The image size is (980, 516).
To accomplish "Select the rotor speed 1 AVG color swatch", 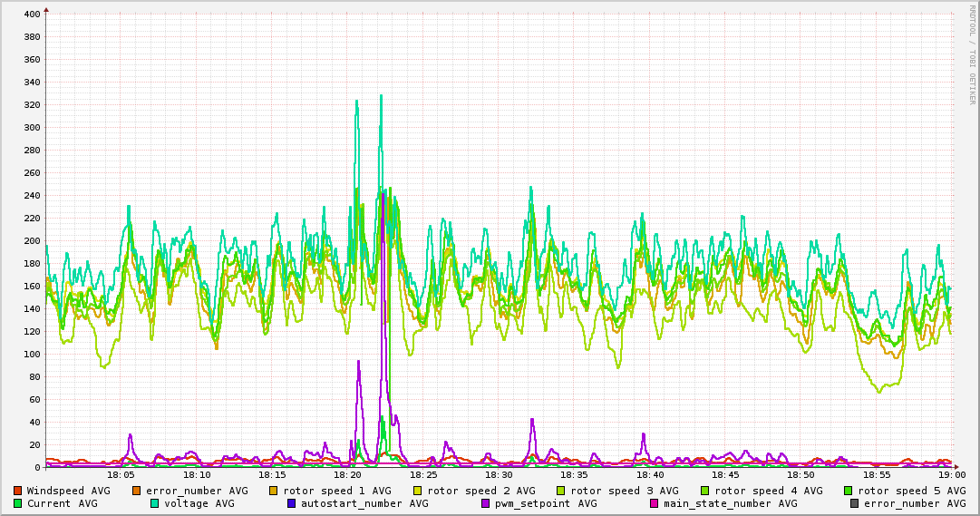I will click(x=274, y=491).
